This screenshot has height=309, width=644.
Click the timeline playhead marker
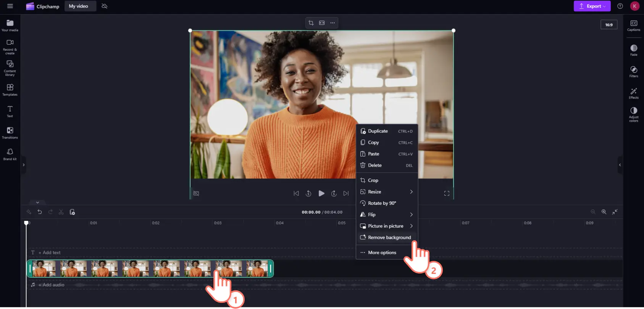click(x=26, y=223)
